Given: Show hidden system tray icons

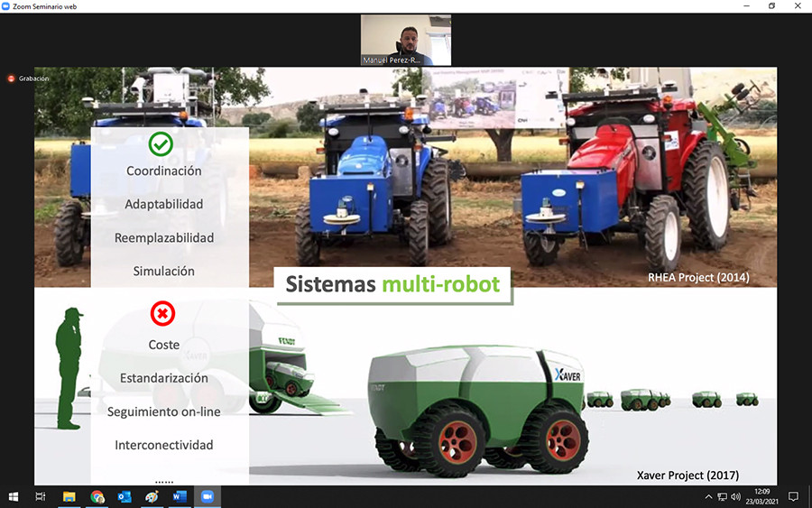Looking at the screenshot, I should (x=708, y=497).
